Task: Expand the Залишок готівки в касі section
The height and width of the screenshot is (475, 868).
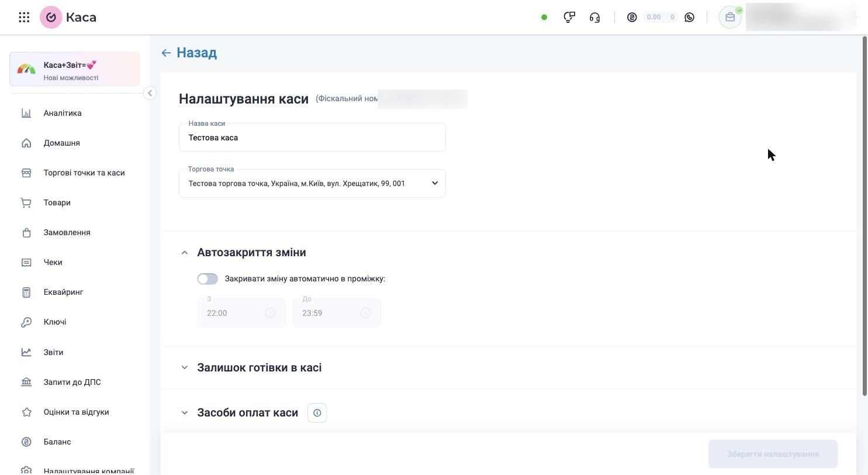Action: pos(185,368)
